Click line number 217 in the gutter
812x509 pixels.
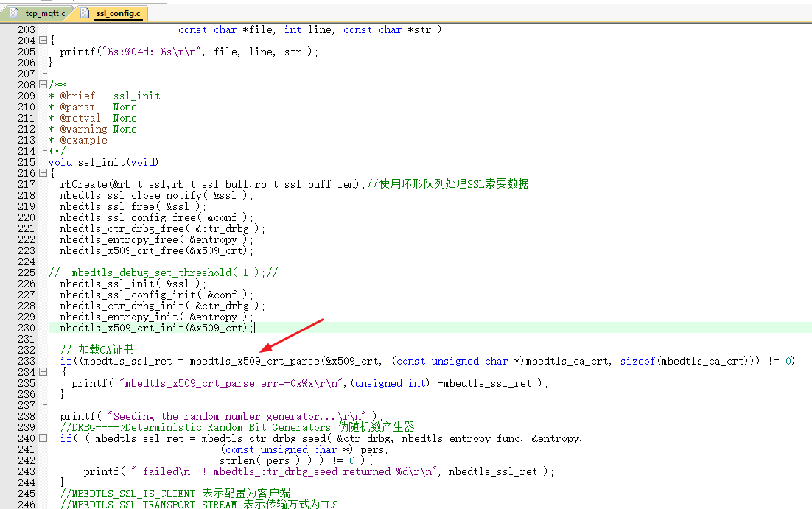27,184
